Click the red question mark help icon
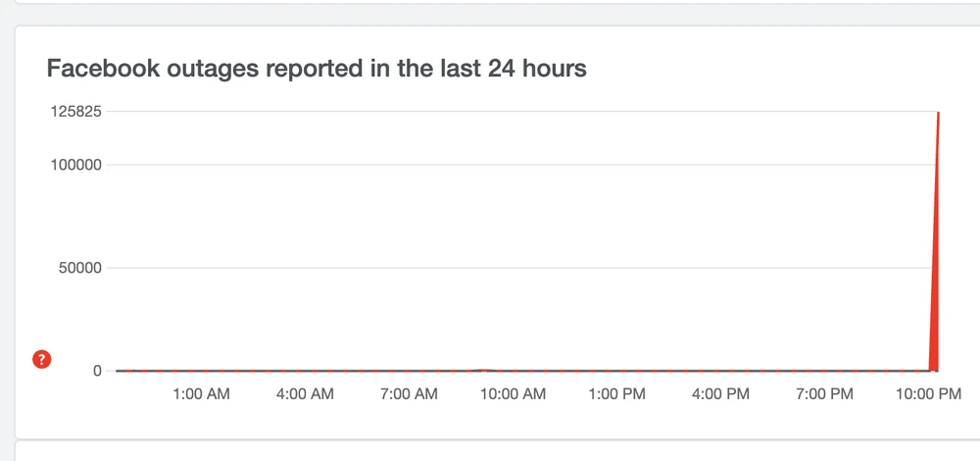Screen dimensions: 980x461 coord(41,359)
